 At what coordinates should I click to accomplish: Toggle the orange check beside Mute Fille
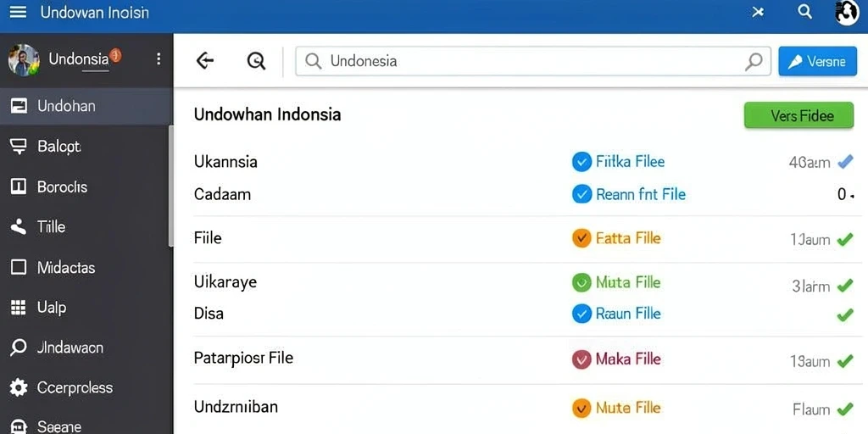(x=581, y=409)
